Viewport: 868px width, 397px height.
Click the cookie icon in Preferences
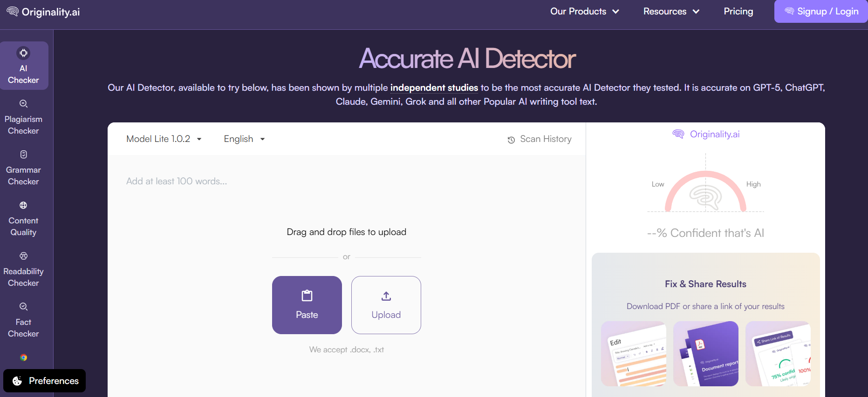click(17, 381)
